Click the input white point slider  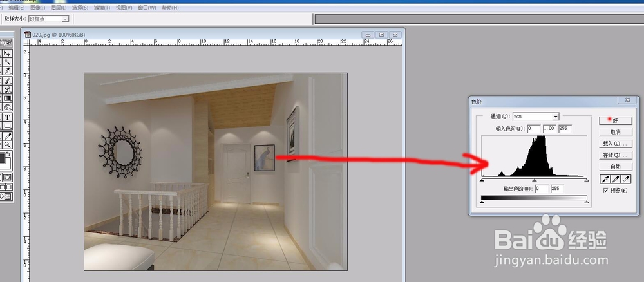tap(587, 180)
